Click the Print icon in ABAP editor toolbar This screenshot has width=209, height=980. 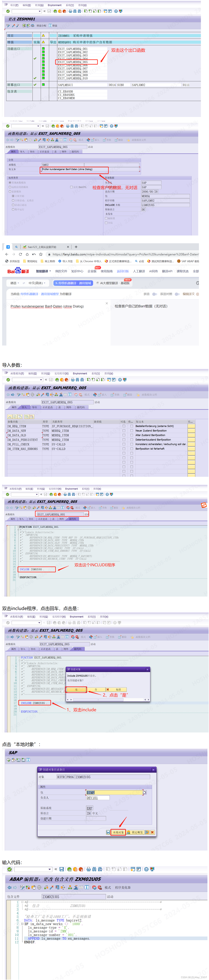(x=88, y=869)
